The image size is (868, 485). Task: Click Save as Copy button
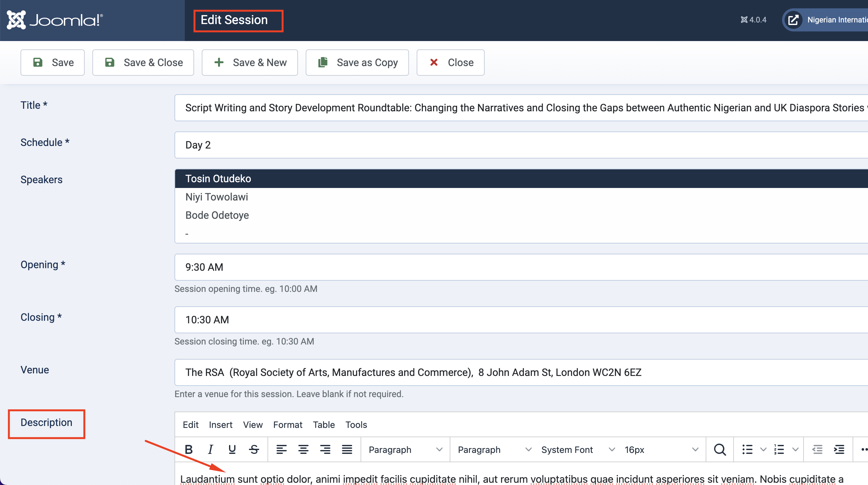357,62
